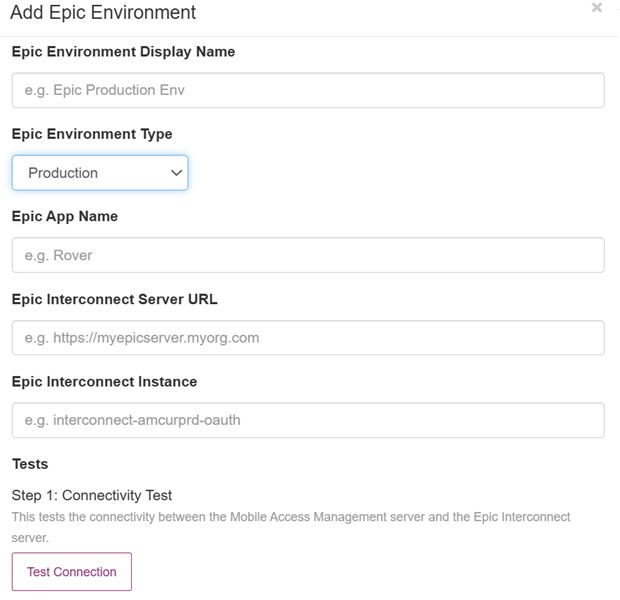Click the connectivity test description paragraph
The width and height of the screenshot is (620, 600).
(291, 527)
